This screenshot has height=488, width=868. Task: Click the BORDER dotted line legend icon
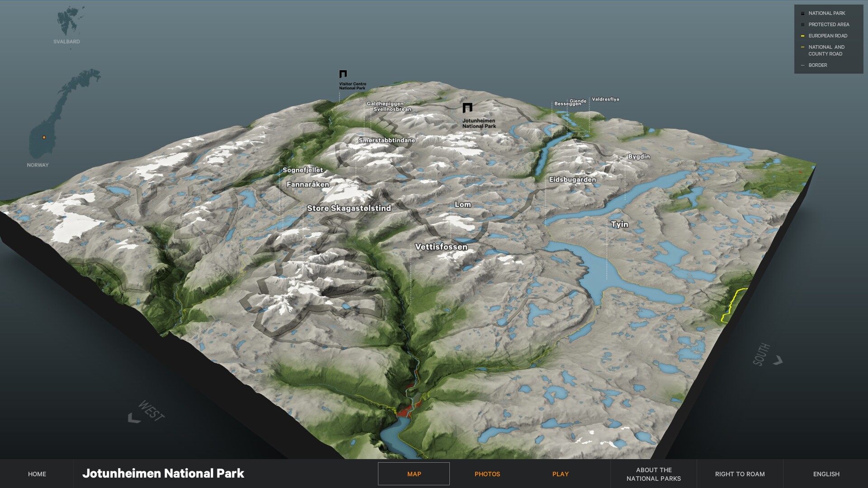tap(802, 65)
